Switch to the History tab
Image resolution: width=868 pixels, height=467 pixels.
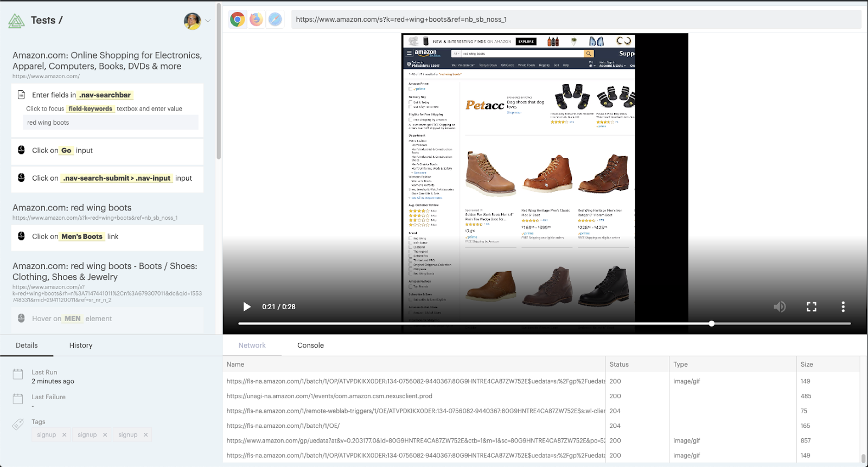tap(81, 346)
